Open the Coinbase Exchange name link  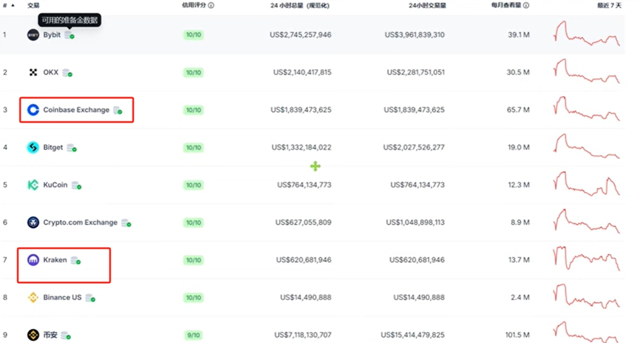click(76, 110)
